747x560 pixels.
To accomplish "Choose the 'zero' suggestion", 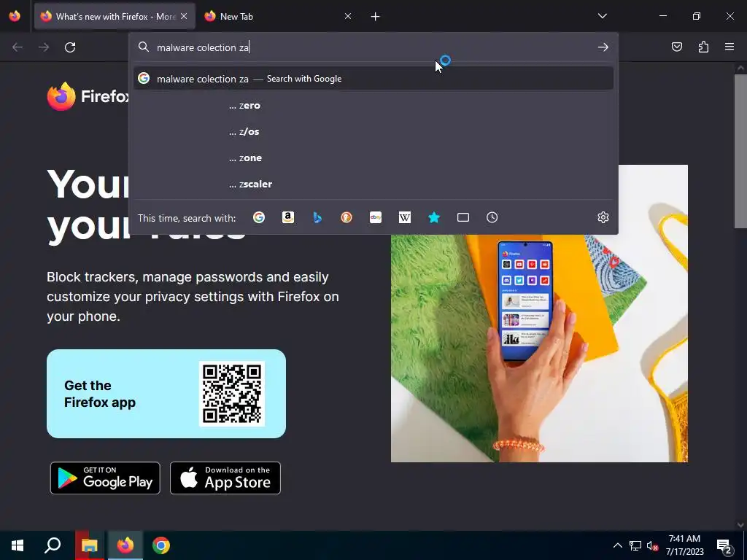I will pyautogui.click(x=373, y=105).
